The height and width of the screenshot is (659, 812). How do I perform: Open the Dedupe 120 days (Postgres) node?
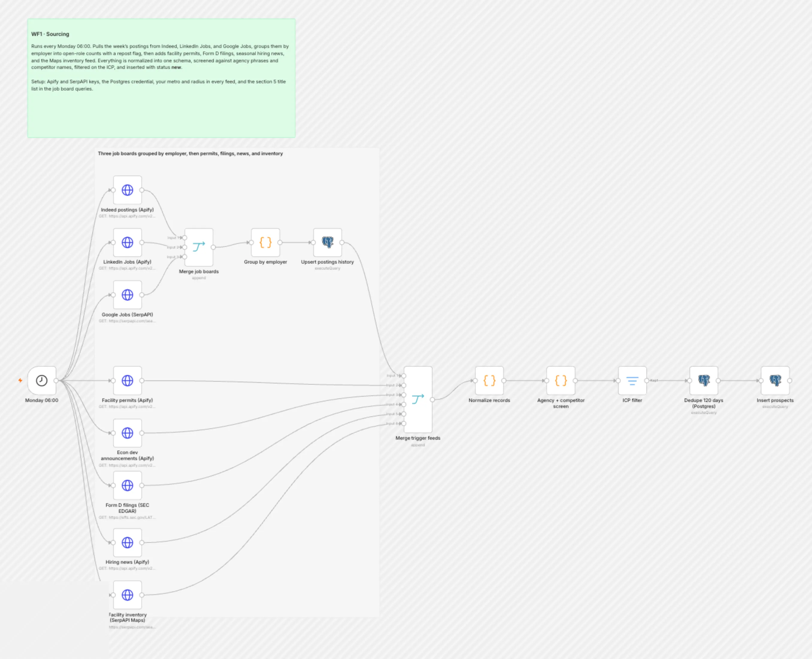(x=704, y=380)
